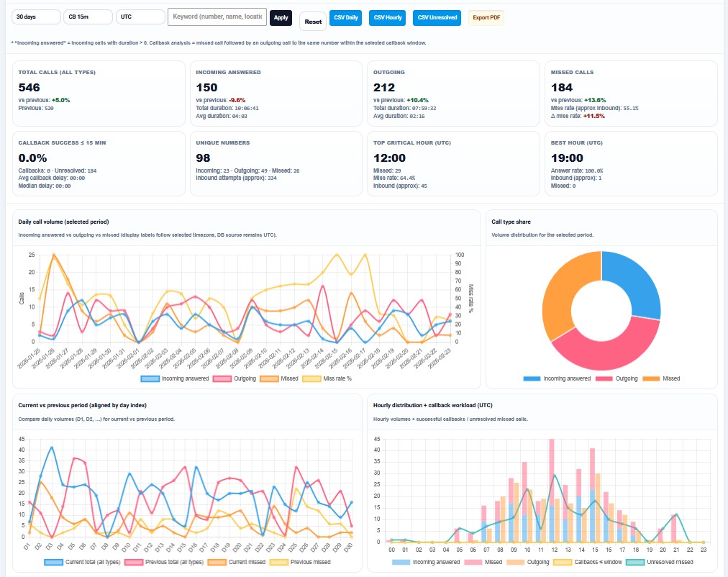Open the UTC timezone dropdown

pos(140,17)
